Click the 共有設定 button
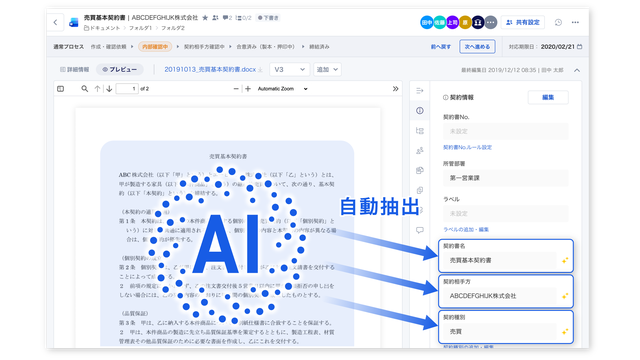This screenshot has width=640, height=360. pyautogui.click(x=522, y=22)
